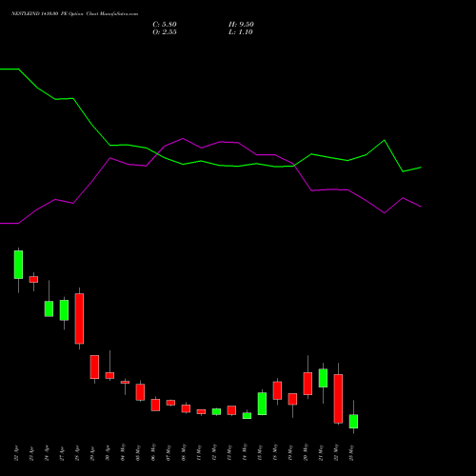476x476 pixels.
Task: Click the NESTLEIND PE Option chart title
Action: coord(74,14)
